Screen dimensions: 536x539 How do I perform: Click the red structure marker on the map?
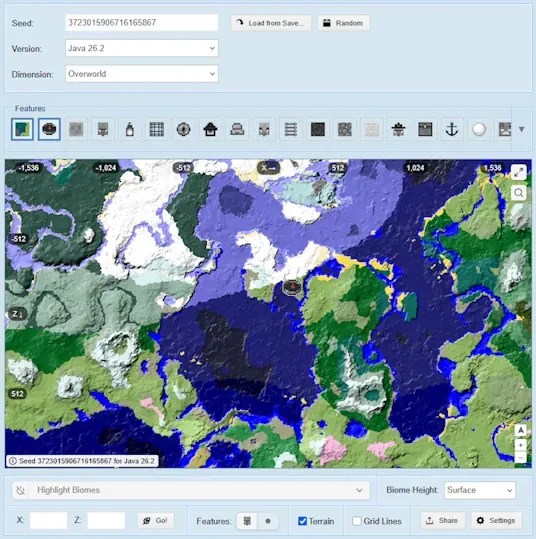(x=292, y=286)
